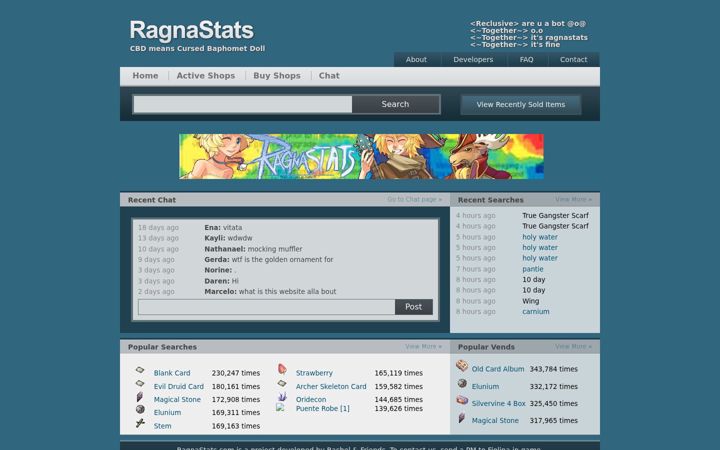Open the Blank Card link

(172, 373)
